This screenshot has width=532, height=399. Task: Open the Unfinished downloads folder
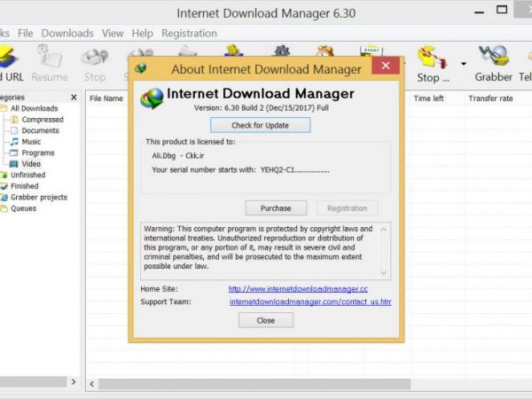pos(27,176)
